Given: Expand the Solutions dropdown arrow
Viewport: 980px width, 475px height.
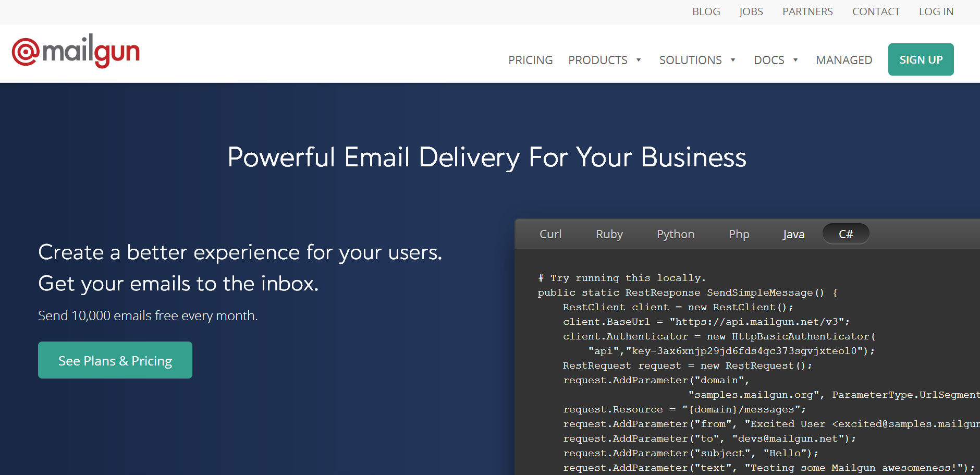Looking at the screenshot, I should point(733,60).
